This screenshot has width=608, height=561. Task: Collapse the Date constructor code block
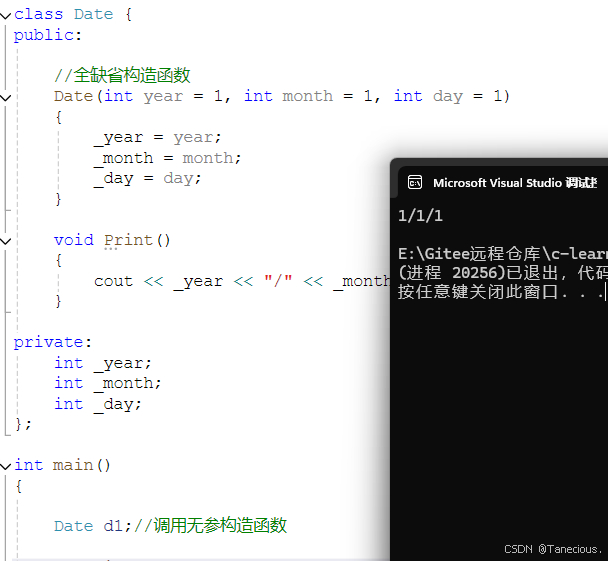point(5,97)
